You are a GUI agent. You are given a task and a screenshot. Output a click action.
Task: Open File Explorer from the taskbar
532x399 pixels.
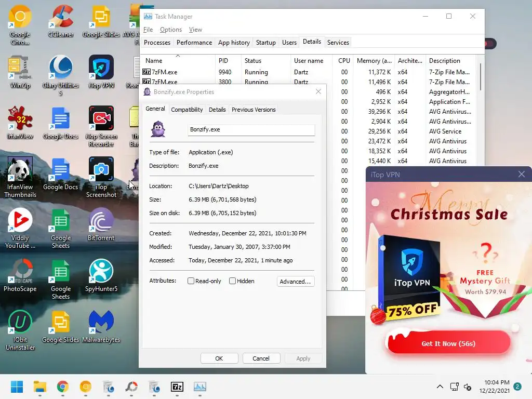click(x=39, y=387)
